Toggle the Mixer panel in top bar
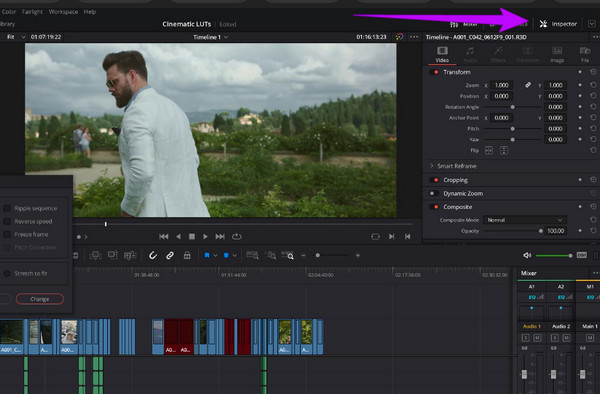The image size is (600, 394). (464, 24)
